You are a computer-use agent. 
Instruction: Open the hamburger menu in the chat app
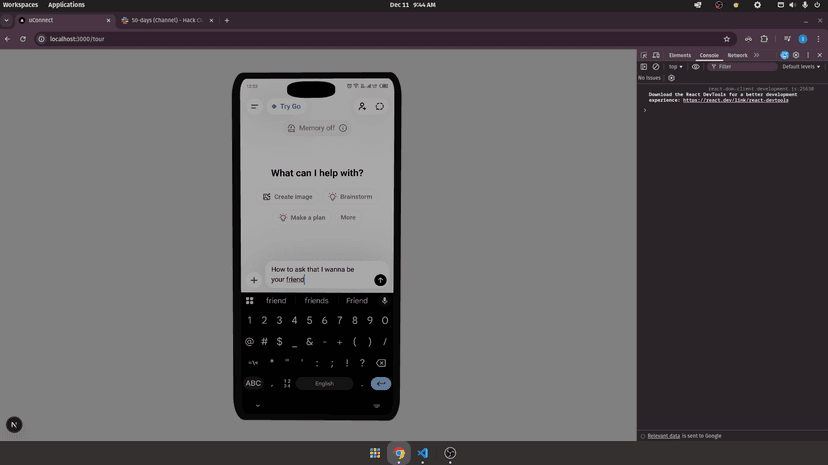click(254, 107)
